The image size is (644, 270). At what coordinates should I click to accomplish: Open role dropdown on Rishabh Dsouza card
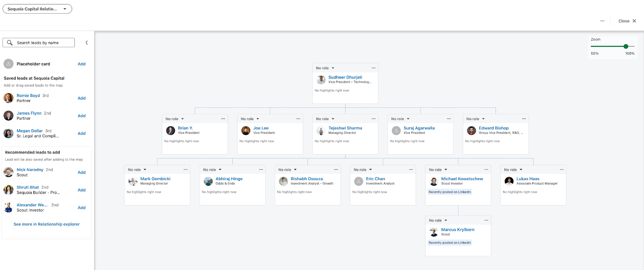coord(288,170)
